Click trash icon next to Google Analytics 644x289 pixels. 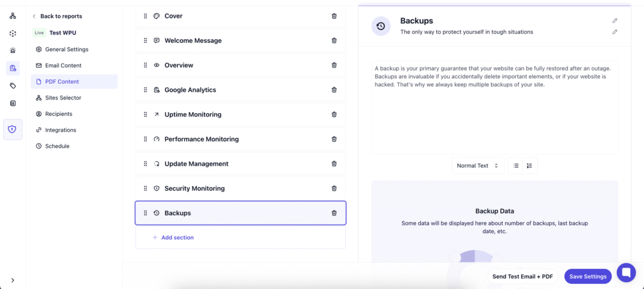[334, 90]
